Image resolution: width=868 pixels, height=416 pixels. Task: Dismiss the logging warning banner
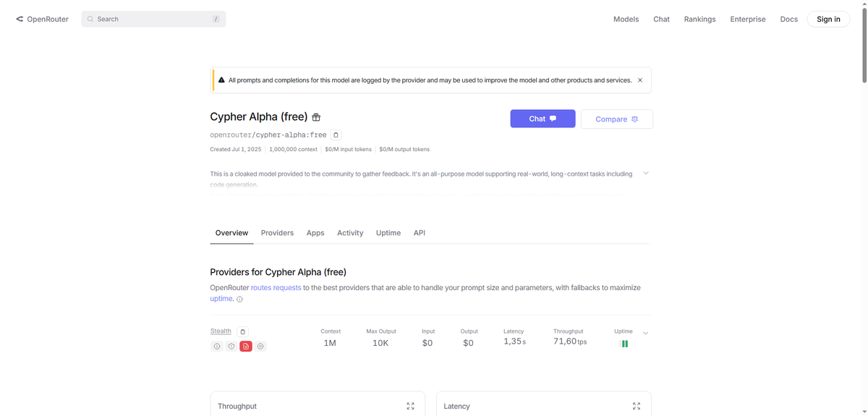[640, 80]
